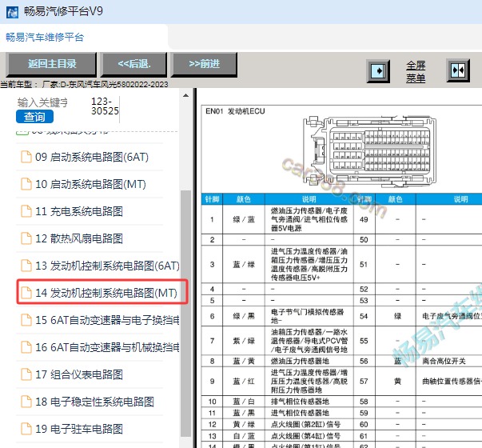Viewport: 482px width, 448px height.
Task: Click 电子节气门模拟传感器地 cell
Action: click(309, 316)
